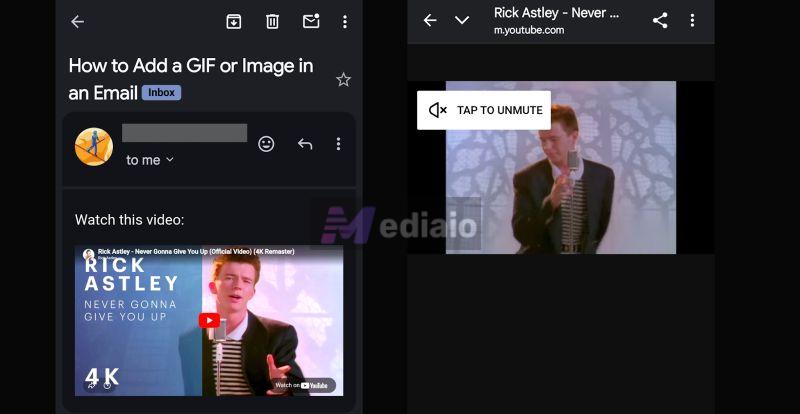The image size is (800, 414).
Task: Click the 'Watch this video:' text
Action: (x=130, y=220)
